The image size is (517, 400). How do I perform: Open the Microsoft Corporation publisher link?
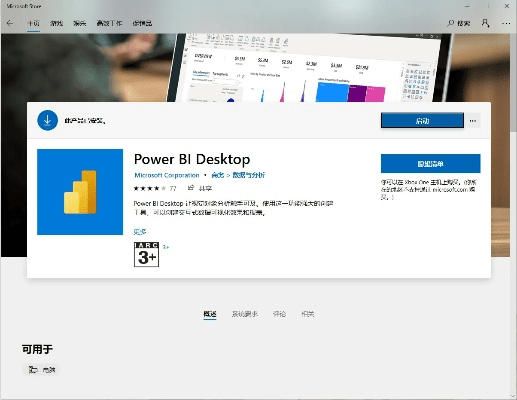pos(167,175)
